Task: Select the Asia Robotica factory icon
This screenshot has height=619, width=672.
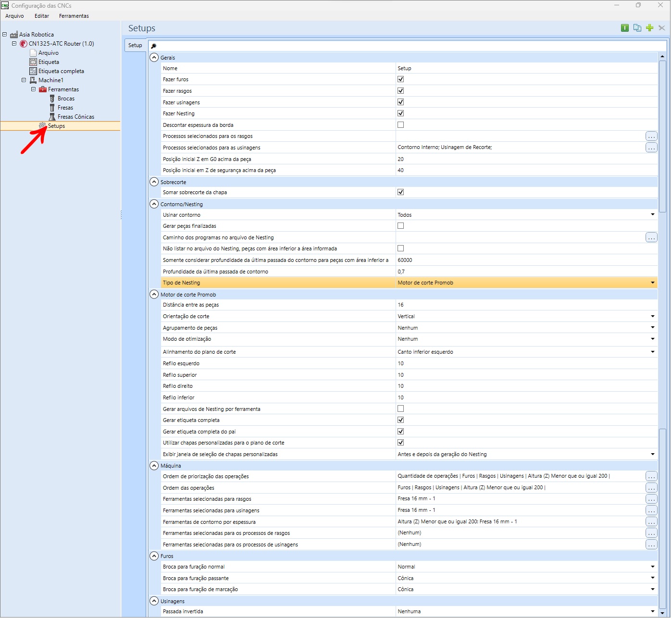Action: click(14, 35)
